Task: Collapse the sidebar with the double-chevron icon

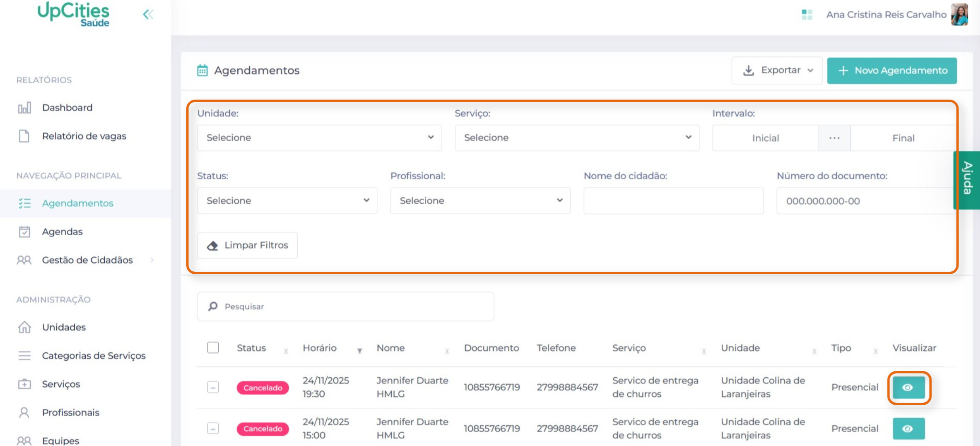Action: (148, 15)
